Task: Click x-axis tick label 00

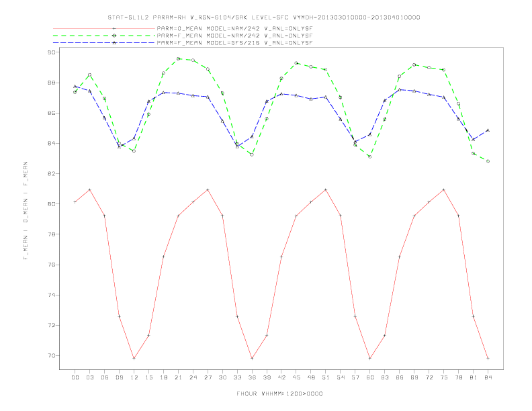Action: [x=75, y=377]
